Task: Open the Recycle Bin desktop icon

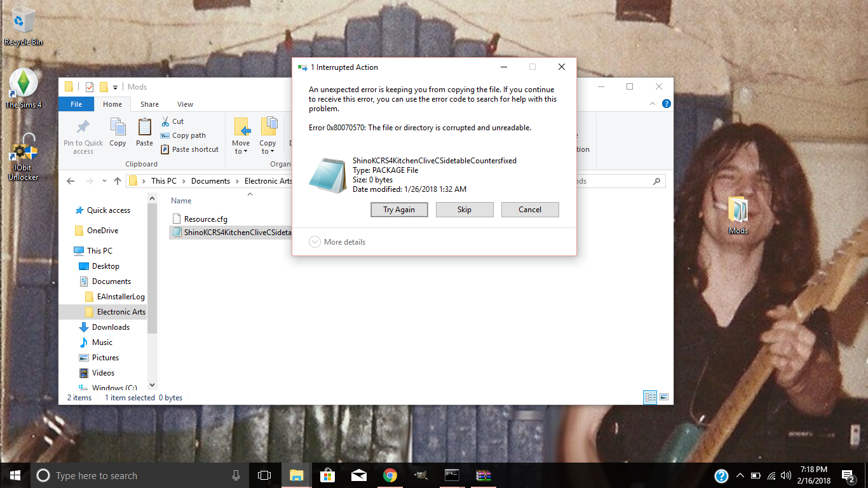Action: 24,26
